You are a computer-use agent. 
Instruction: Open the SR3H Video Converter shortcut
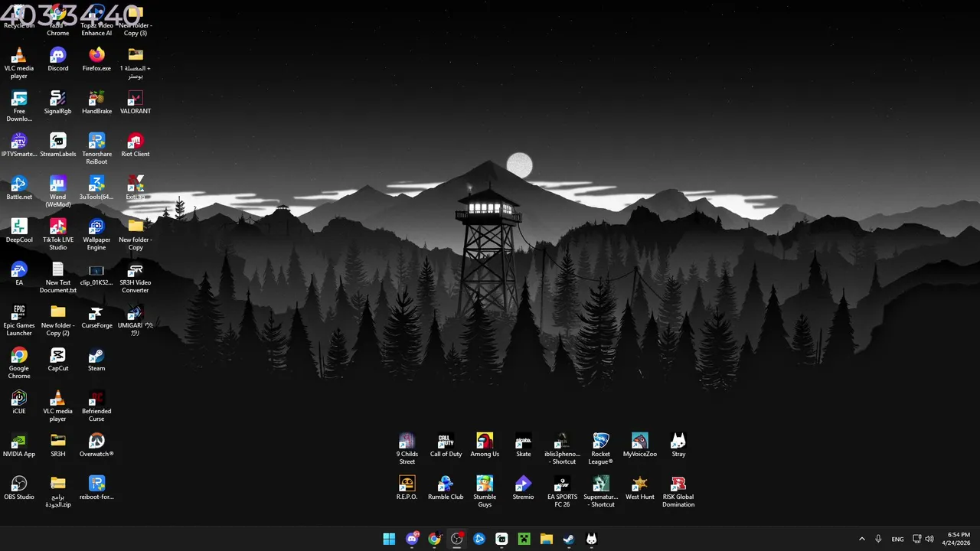pyautogui.click(x=136, y=278)
